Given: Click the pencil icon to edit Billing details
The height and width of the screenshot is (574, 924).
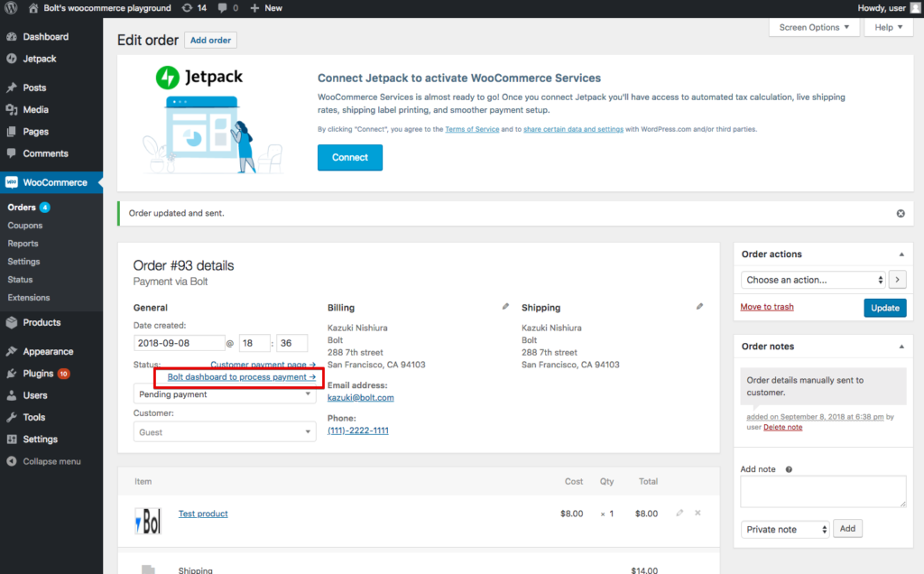Looking at the screenshot, I should click(x=505, y=307).
